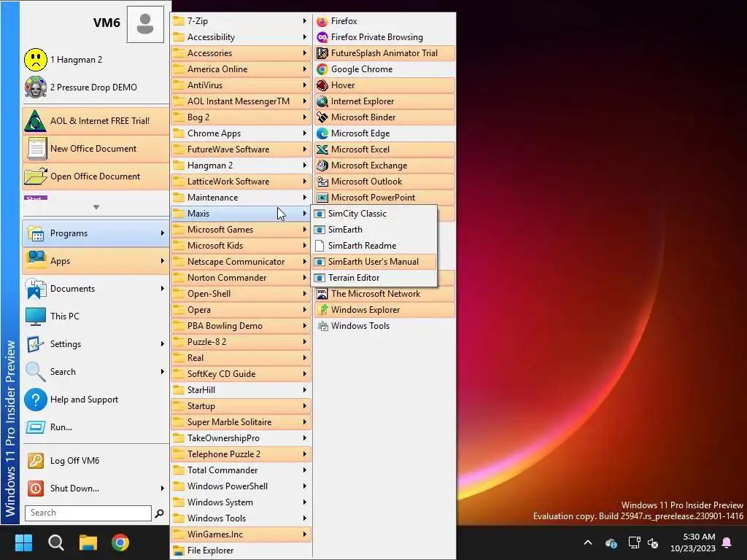Open AOL & Internet FREE Trial icon
The width and height of the screenshot is (747, 560).
click(x=35, y=121)
